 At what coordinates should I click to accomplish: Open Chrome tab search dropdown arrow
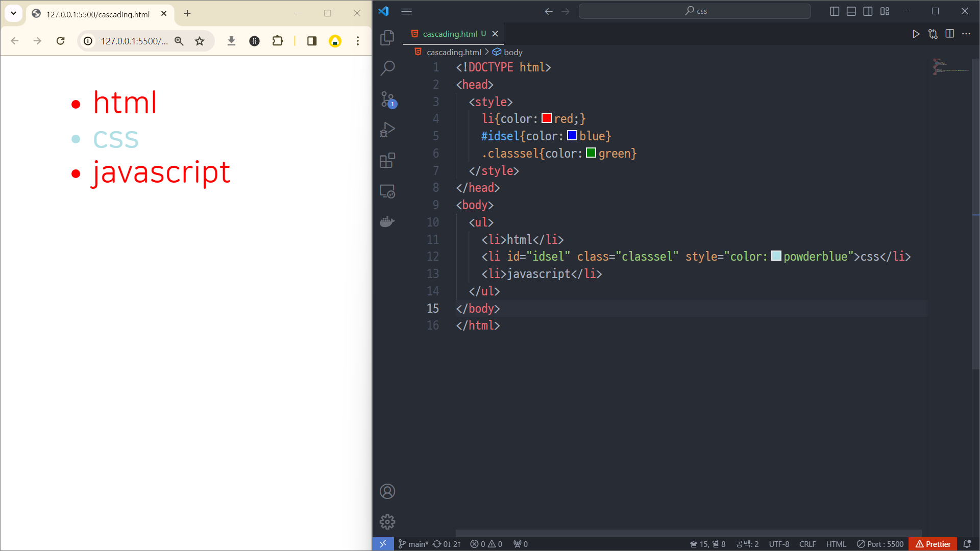pos(14,13)
